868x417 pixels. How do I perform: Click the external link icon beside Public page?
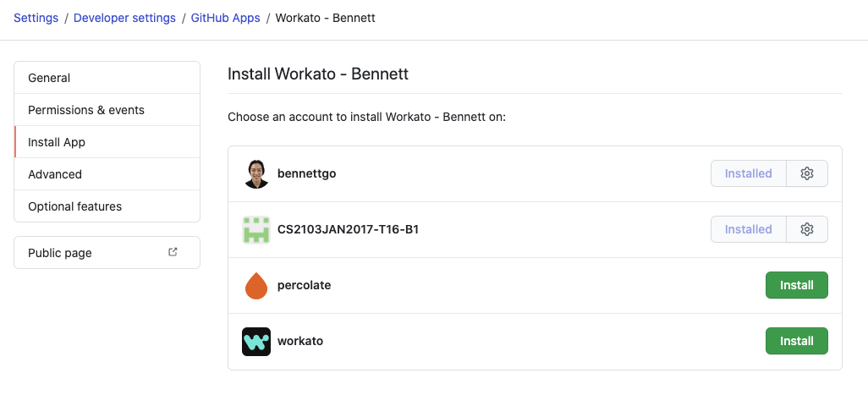173,252
